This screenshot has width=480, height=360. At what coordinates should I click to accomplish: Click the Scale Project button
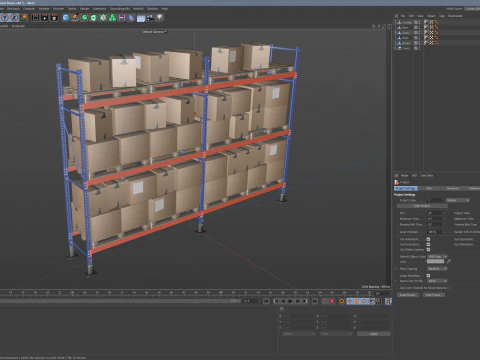point(422,206)
